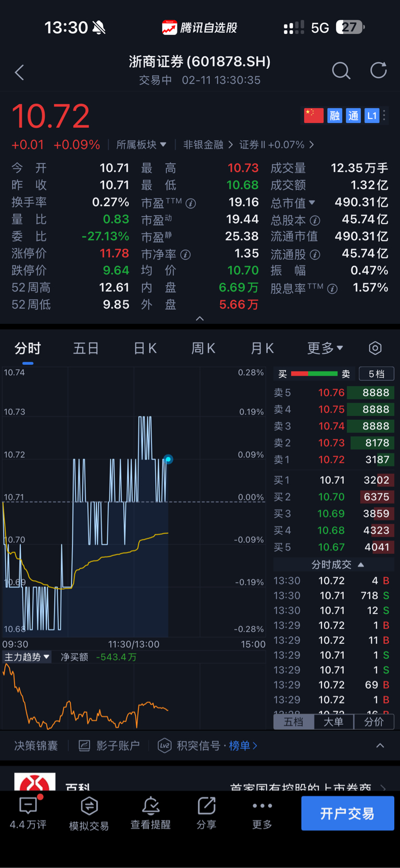Switch to 日K chart tab

point(145,348)
